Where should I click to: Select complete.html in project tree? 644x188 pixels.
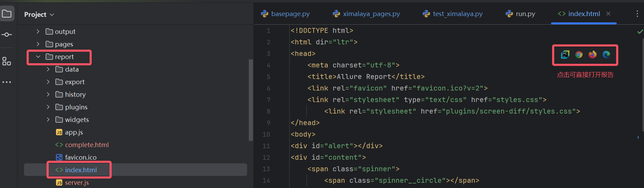pos(87,145)
